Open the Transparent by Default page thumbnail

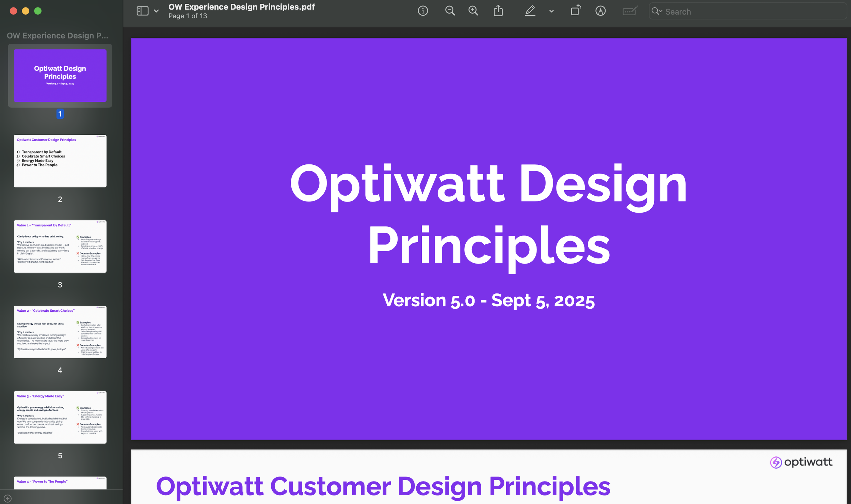pyautogui.click(x=60, y=246)
